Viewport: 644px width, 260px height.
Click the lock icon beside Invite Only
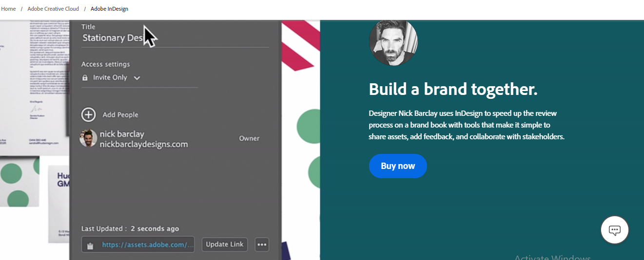coord(85,78)
